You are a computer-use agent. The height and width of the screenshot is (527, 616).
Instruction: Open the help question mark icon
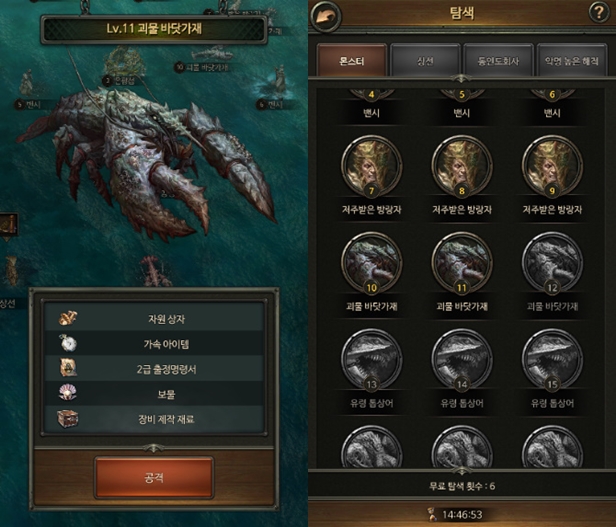coord(599,13)
